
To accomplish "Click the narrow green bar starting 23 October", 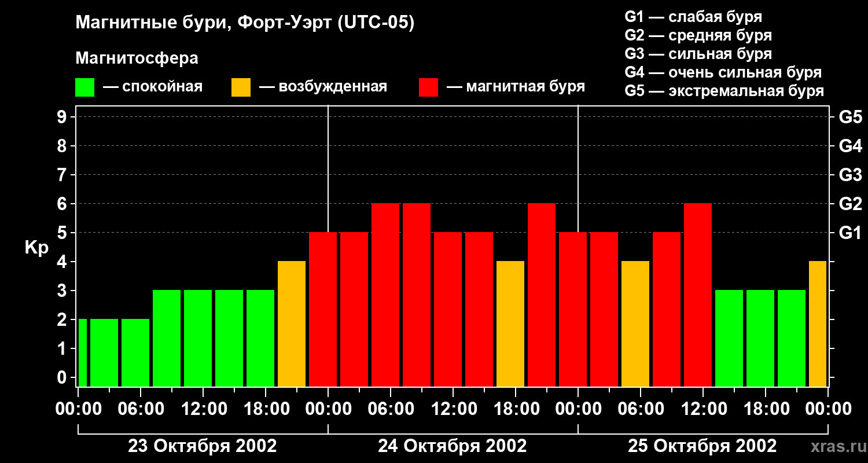I will coord(83,352).
